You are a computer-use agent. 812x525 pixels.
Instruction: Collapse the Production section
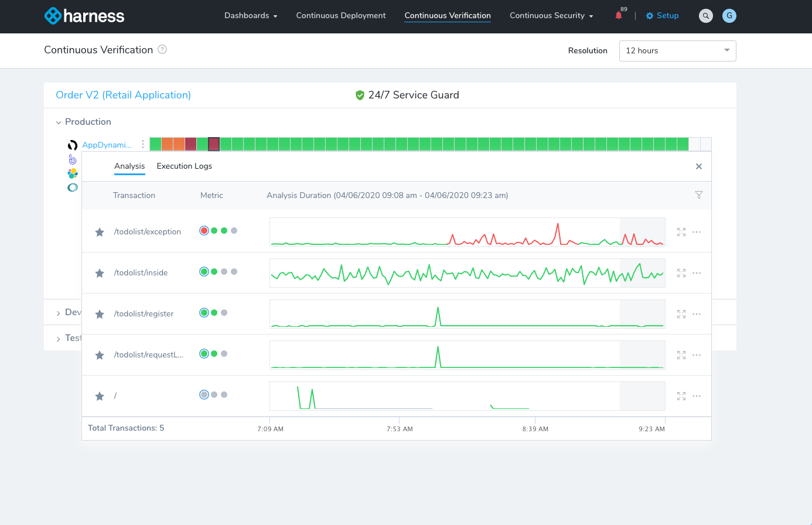(x=59, y=122)
